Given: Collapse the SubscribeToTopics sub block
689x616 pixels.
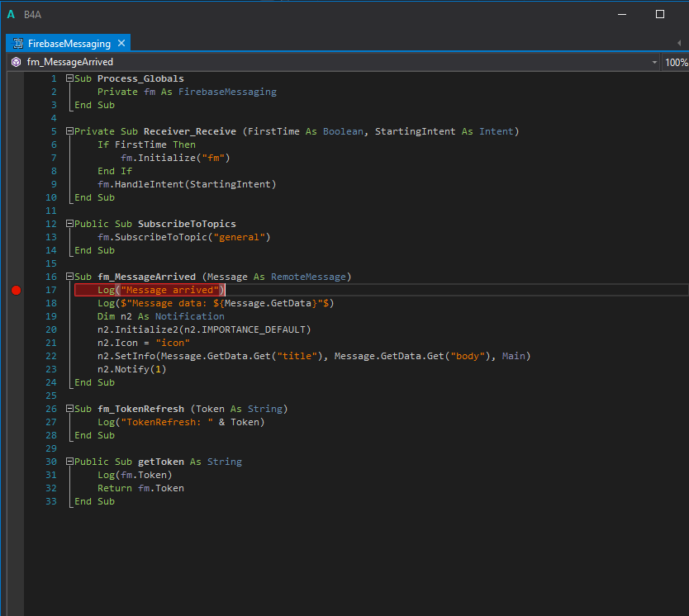Looking at the screenshot, I should (x=70, y=224).
